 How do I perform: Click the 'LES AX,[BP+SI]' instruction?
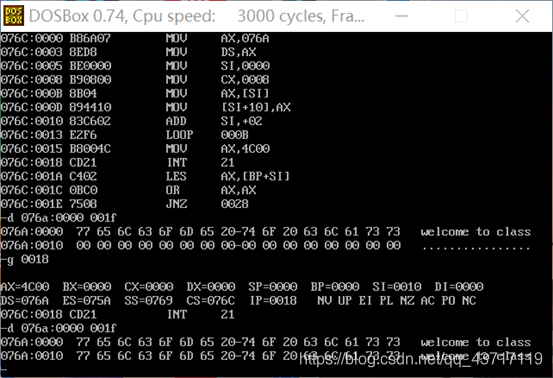click(228, 176)
